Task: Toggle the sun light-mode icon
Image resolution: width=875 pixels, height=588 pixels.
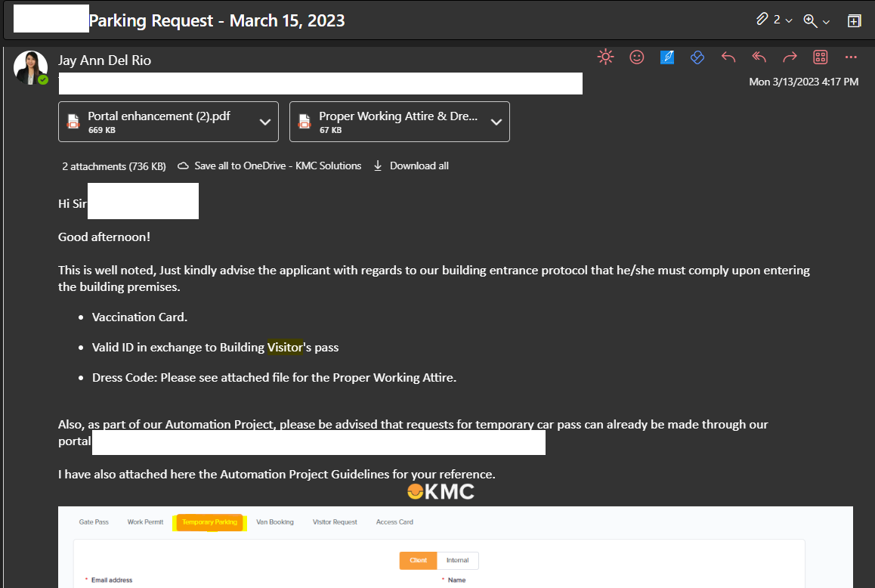Action: [x=605, y=57]
